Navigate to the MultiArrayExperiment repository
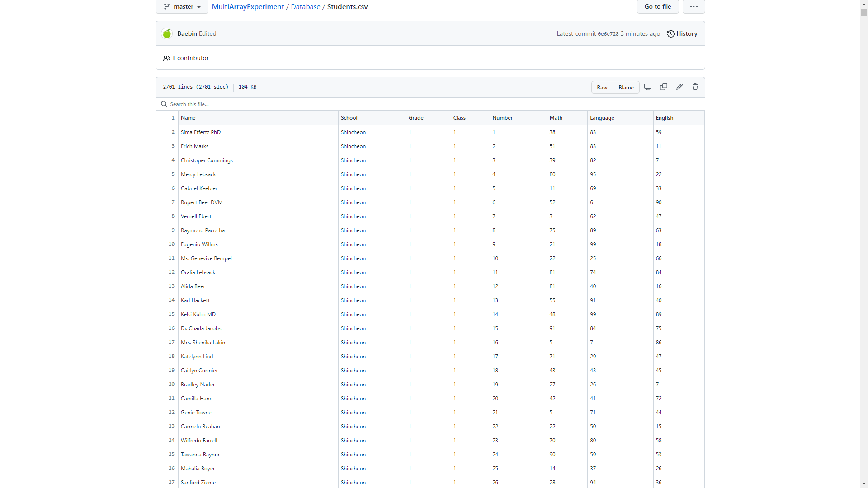 (x=247, y=6)
